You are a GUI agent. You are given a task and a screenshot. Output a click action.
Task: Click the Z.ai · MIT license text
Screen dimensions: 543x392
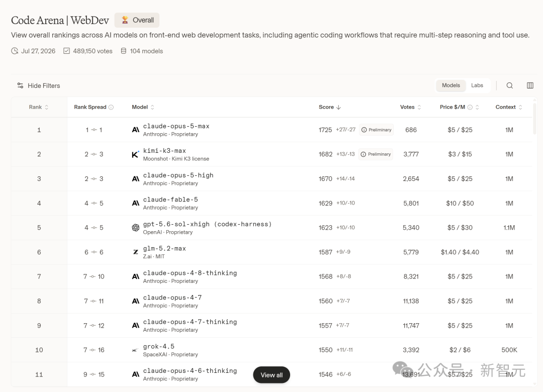pos(154,257)
